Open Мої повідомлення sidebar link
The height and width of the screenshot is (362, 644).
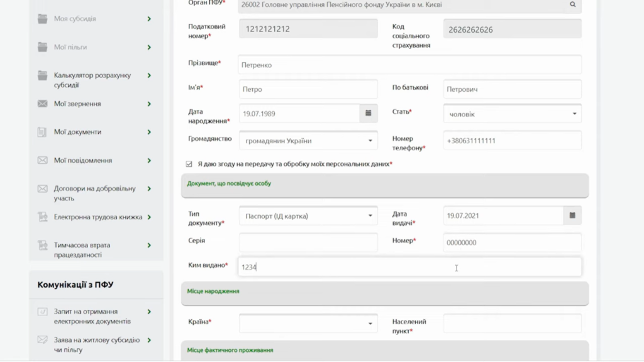coord(83,160)
